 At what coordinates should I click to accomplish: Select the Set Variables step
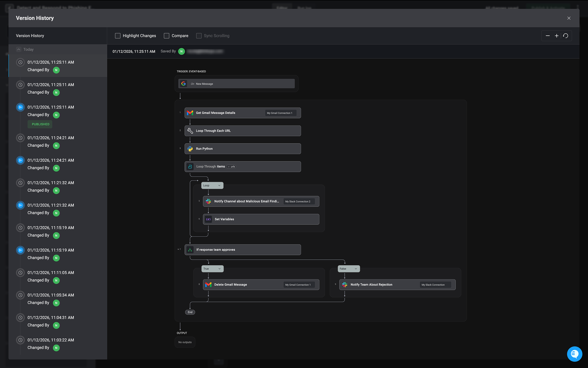pos(261,219)
